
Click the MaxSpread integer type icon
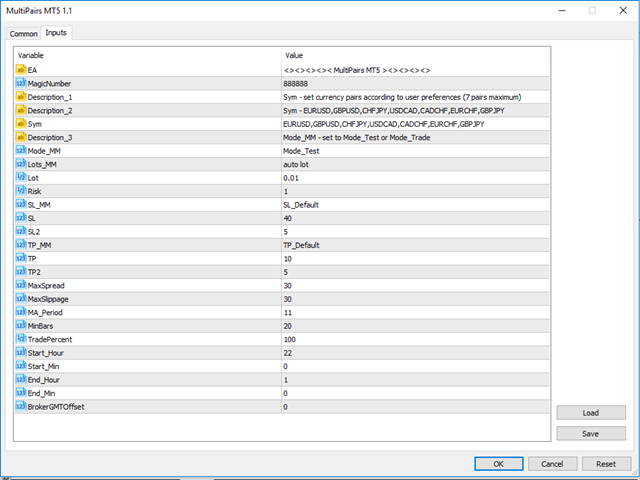click(20, 285)
